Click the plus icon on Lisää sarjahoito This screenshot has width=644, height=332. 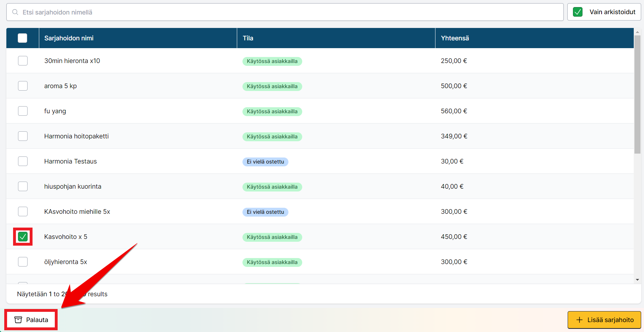(x=579, y=320)
